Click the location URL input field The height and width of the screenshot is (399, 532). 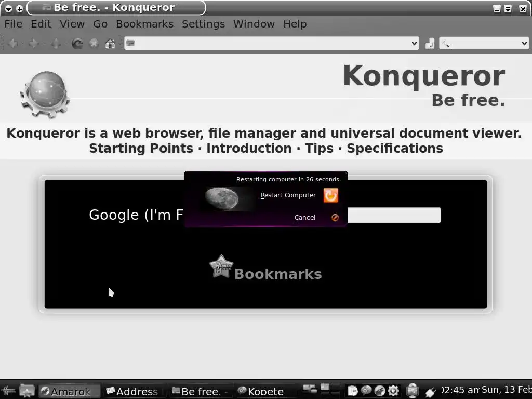pyautogui.click(x=272, y=44)
